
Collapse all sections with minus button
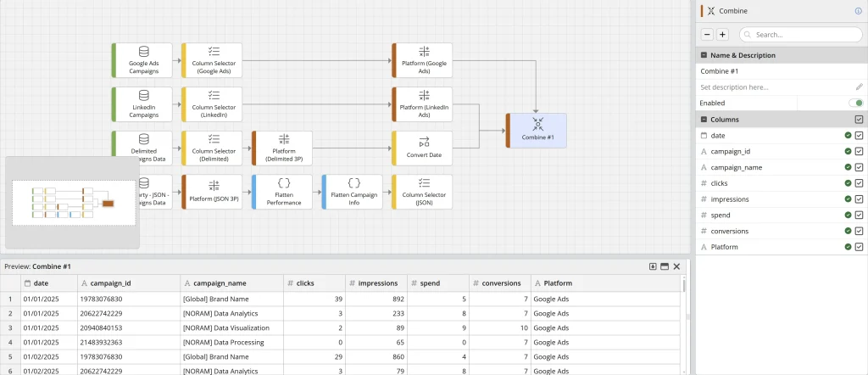click(707, 34)
